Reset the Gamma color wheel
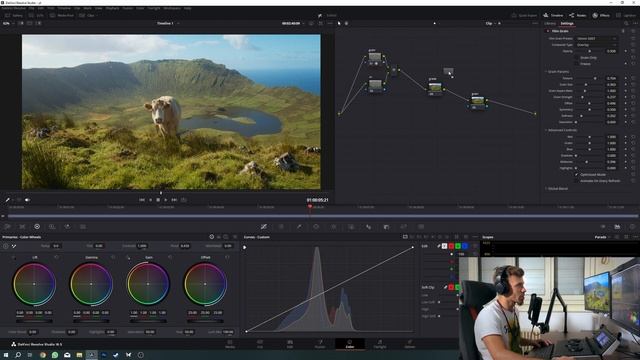Screen dimensions: 640x360 [113, 257]
